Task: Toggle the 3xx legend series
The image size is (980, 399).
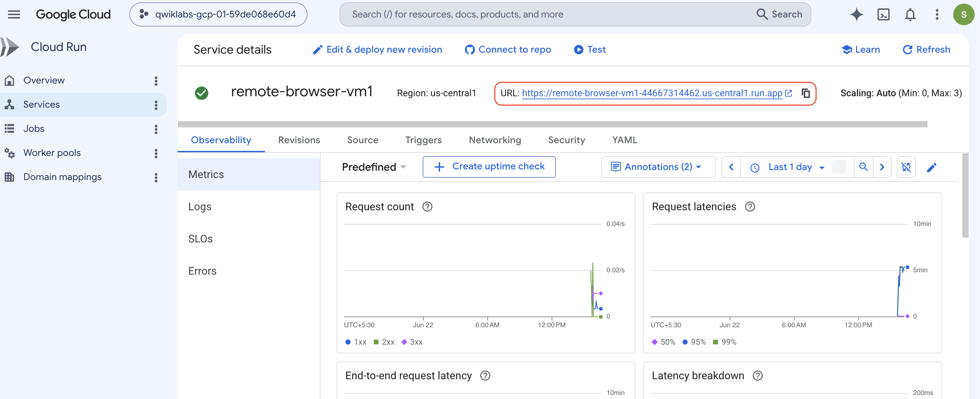Action: (412, 342)
